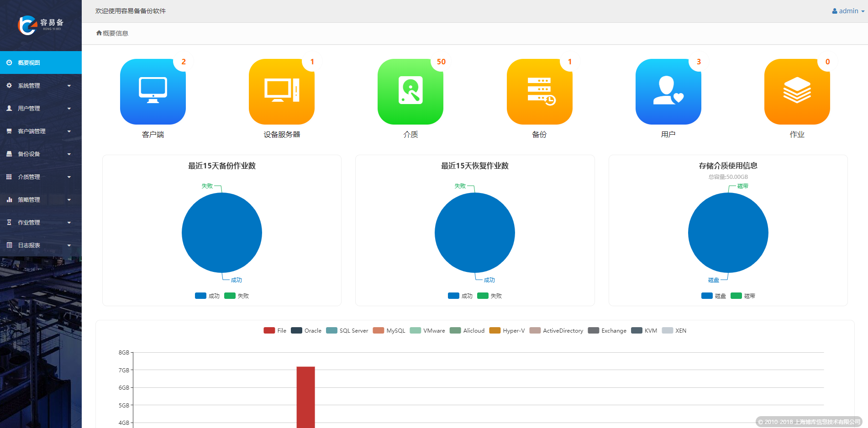Click the 介质 count badge 50

(x=441, y=62)
